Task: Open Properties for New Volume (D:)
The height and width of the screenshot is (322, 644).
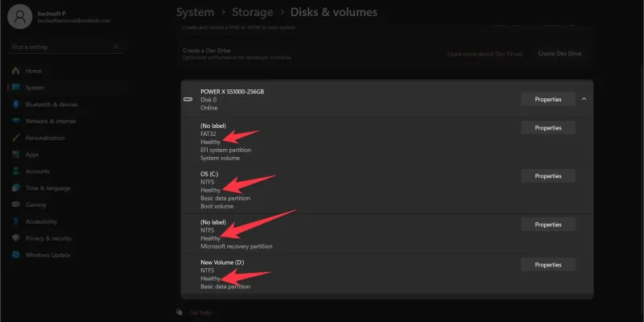Action: tap(548, 265)
